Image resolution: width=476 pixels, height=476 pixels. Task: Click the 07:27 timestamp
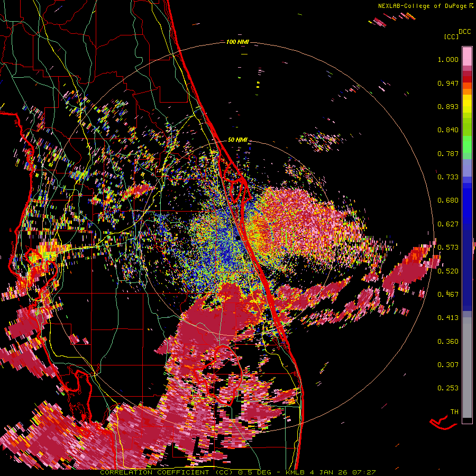[364, 472]
